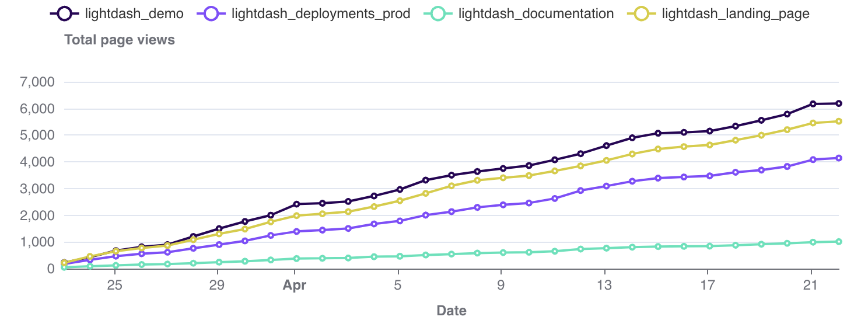Hide the series via lightdash_demo legend text

[x=134, y=13]
